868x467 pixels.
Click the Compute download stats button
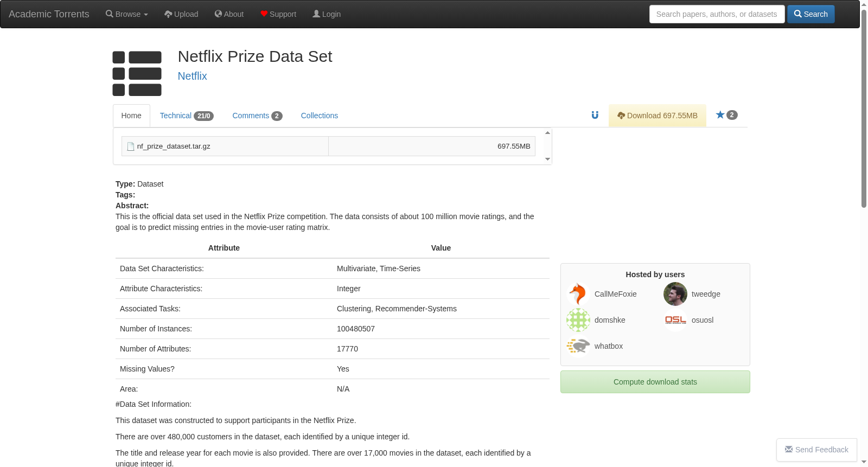coord(655,382)
